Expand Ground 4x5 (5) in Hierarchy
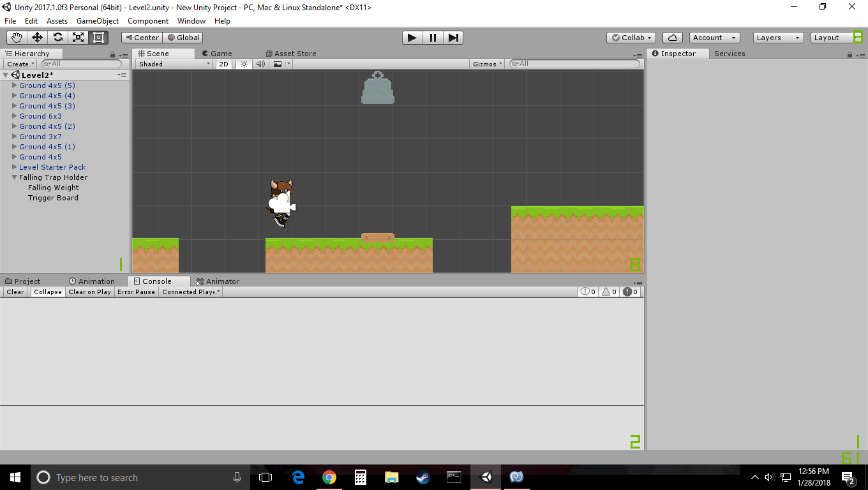This screenshot has height=490, width=868. click(15, 85)
